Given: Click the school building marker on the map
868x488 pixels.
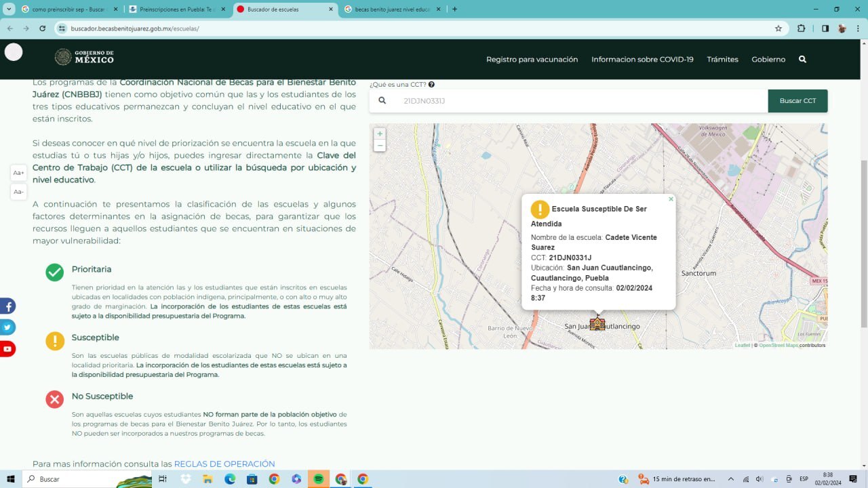Looking at the screenshot, I should pos(597,323).
